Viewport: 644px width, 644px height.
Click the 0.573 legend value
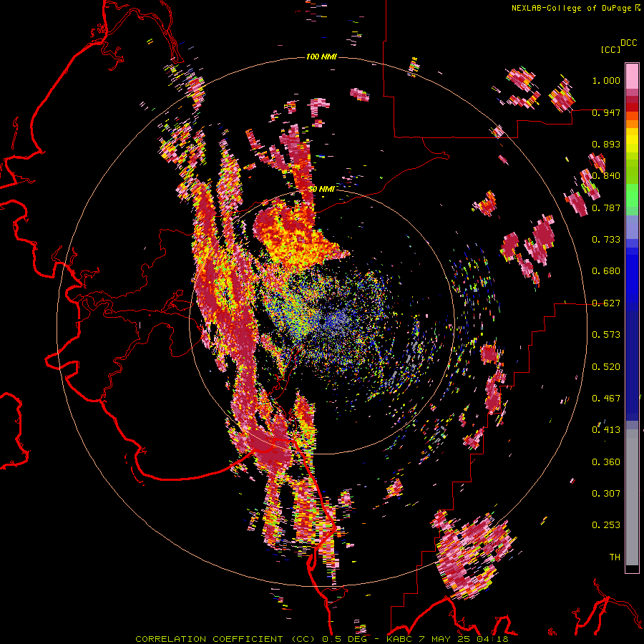606,335
